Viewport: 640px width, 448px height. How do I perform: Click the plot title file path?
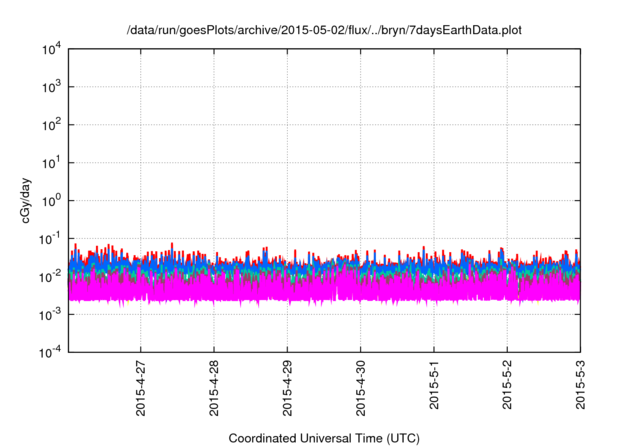tap(324, 30)
